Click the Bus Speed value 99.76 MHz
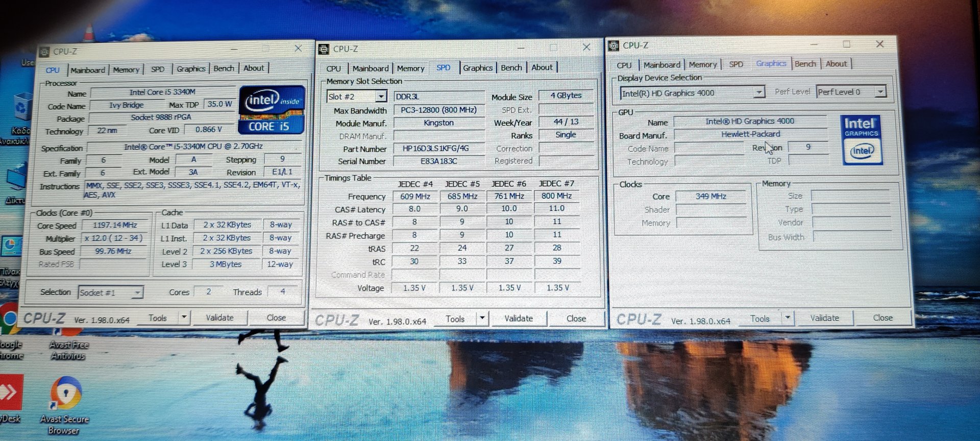This screenshot has width=980, height=441. coord(113,251)
